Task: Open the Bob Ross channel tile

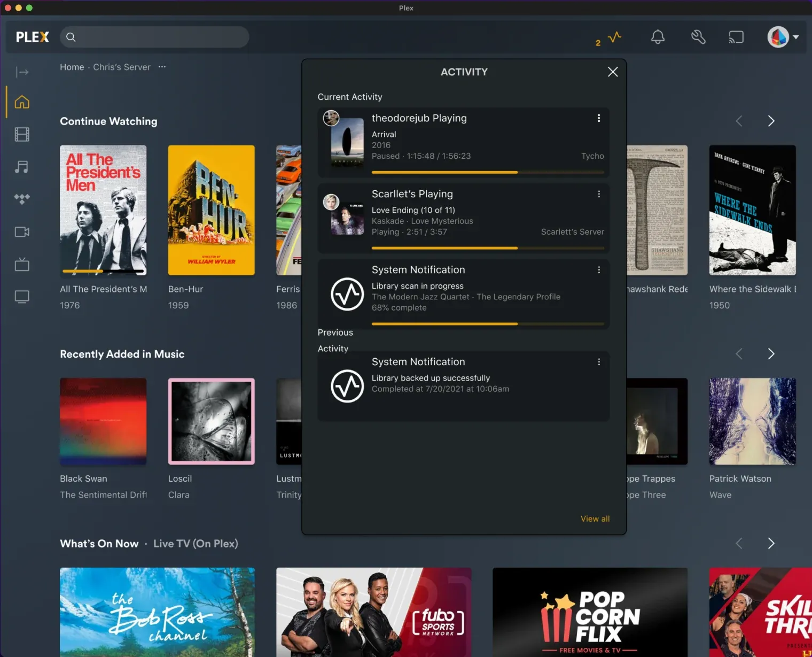Action: click(157, 612)
